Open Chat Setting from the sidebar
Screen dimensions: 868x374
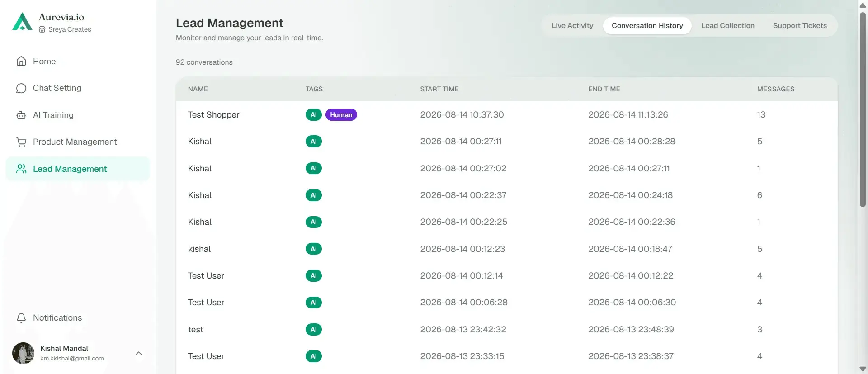click(77, 88)
